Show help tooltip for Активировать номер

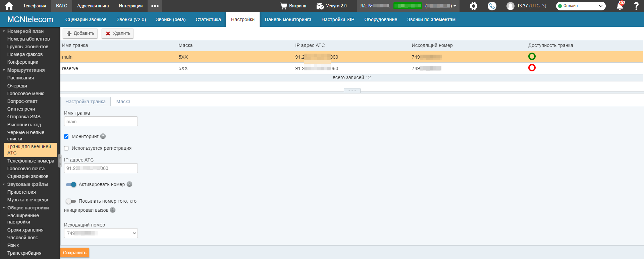click(x=129, y=184)
